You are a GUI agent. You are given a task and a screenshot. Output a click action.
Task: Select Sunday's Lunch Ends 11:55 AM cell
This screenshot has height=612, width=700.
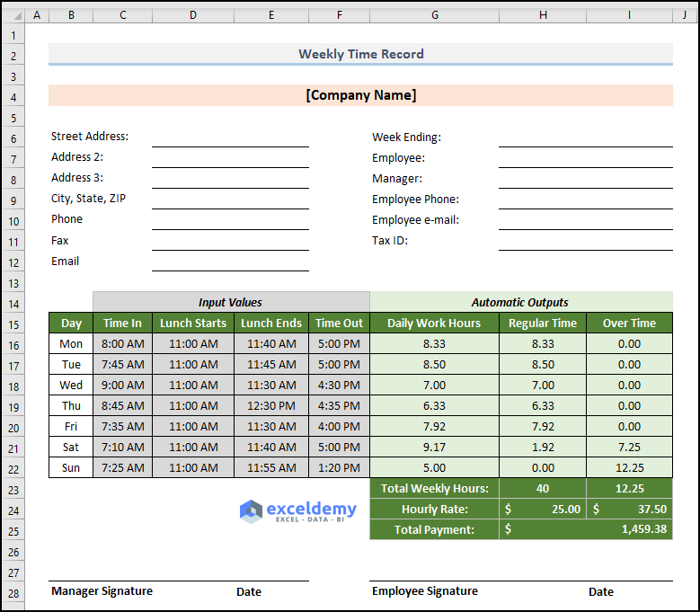pyautogui.click(x=271, y=468)
